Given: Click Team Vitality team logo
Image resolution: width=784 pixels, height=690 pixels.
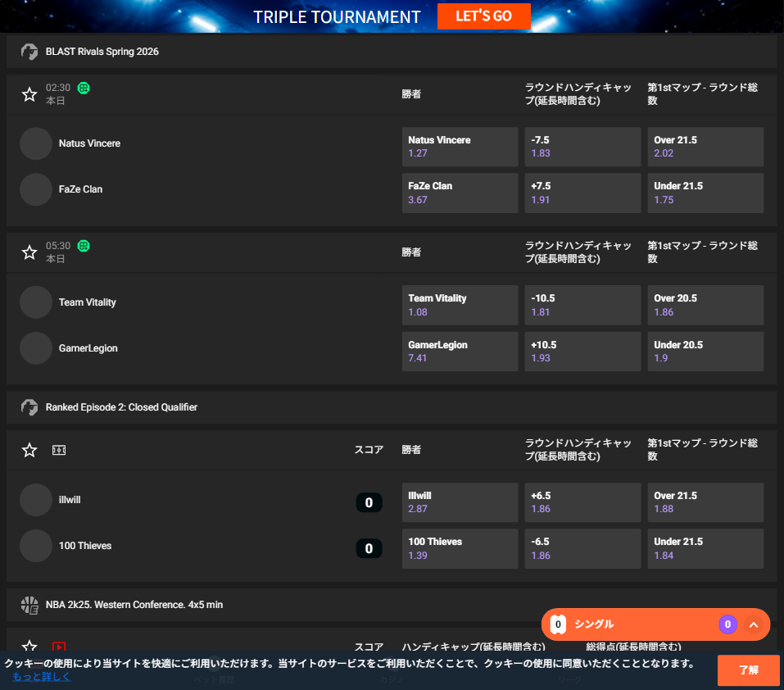Looking at the screenshot, I should tap(36, 302).
